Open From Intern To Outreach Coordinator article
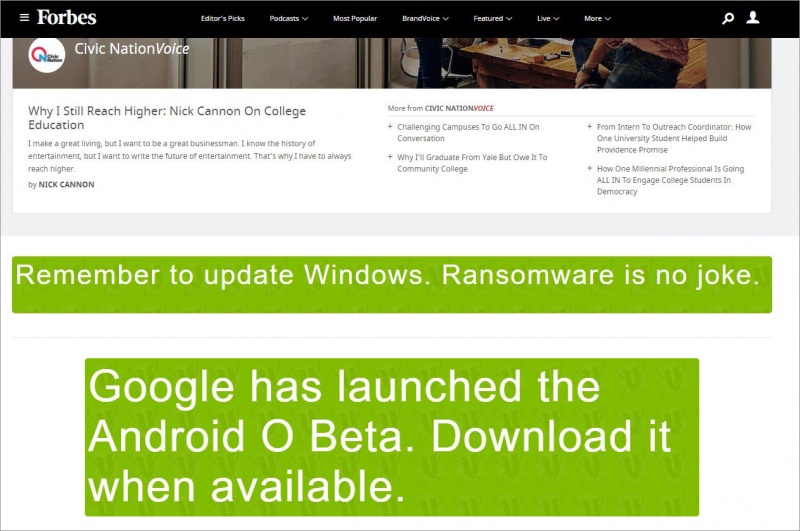The width and height of the screenshot is (800, 531). [x=673, y=138]
